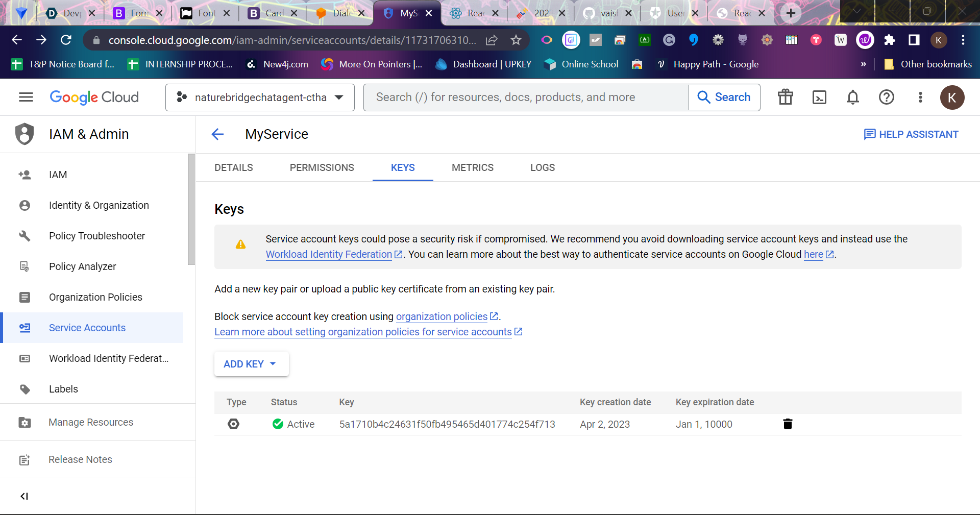Open notifications bell

click(x=853, y=97)
